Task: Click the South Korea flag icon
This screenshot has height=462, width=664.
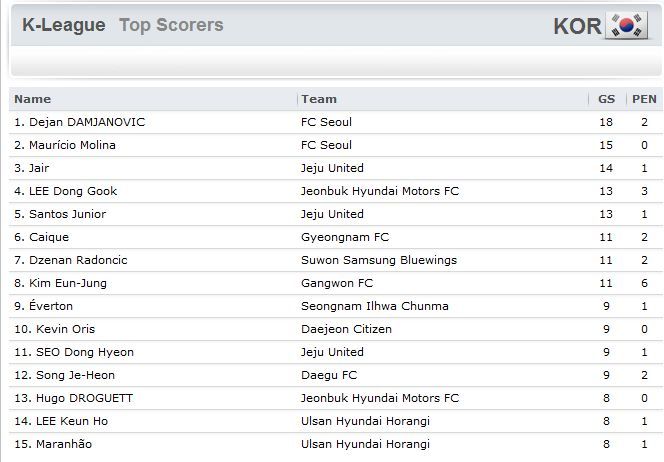Action: 627,25
